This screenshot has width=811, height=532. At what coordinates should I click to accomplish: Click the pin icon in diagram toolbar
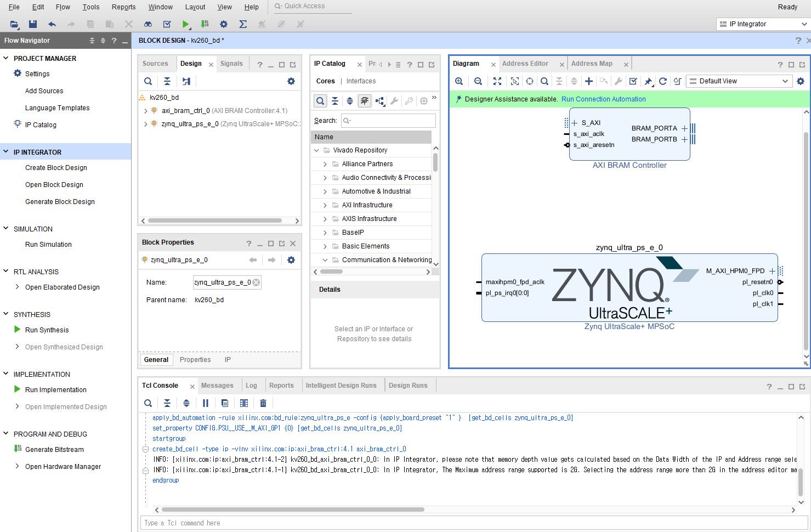(648, 81)
